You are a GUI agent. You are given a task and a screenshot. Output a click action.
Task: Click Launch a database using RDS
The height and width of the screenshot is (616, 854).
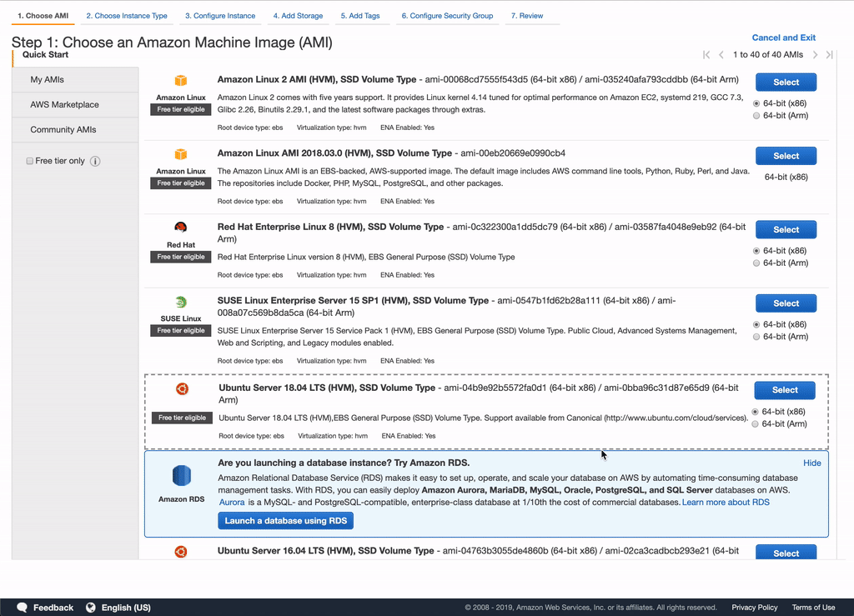(x=286, y=521)
